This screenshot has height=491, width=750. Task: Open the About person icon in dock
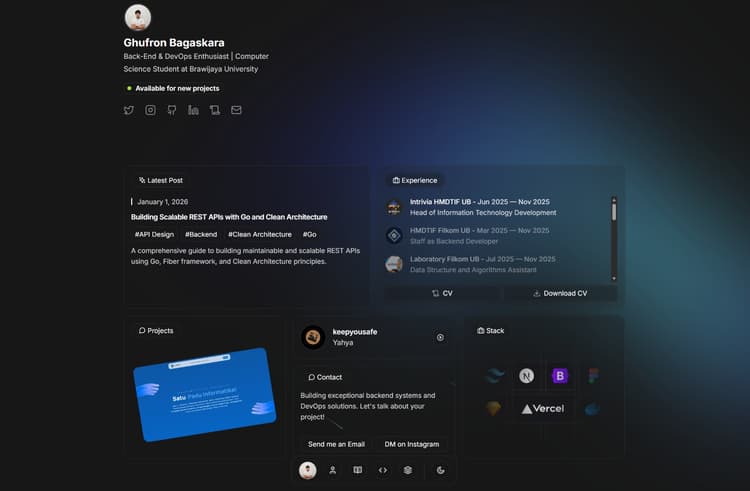click(333, 470)
